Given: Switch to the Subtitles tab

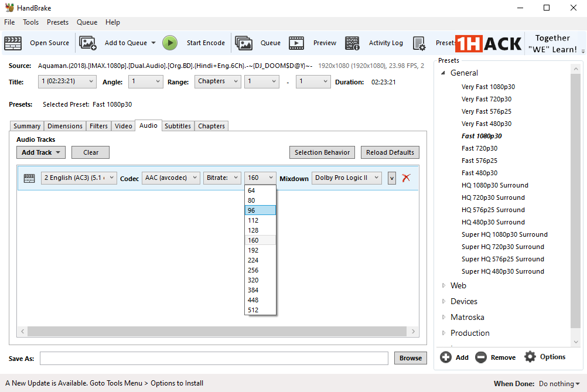Looking at the screenshot, I should coord(178,126).
